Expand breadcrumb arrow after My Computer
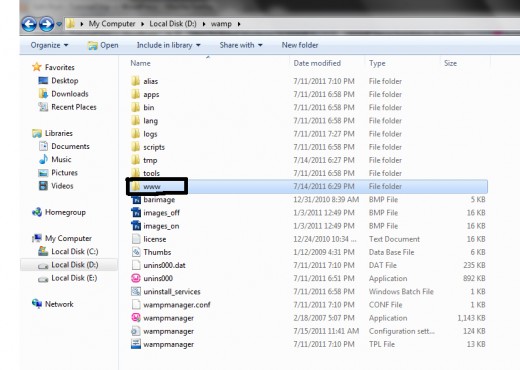This screenshot has width=520, height=370. coord(142,24)
